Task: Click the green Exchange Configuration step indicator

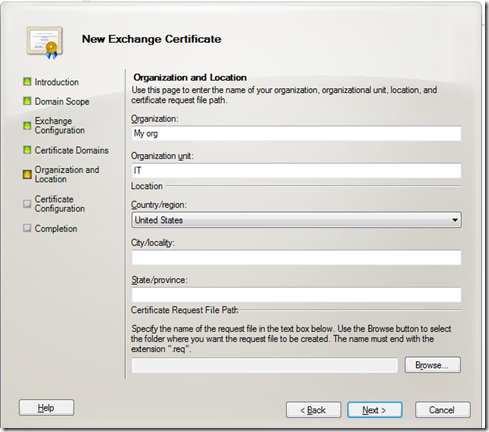Action: [27, 126]
